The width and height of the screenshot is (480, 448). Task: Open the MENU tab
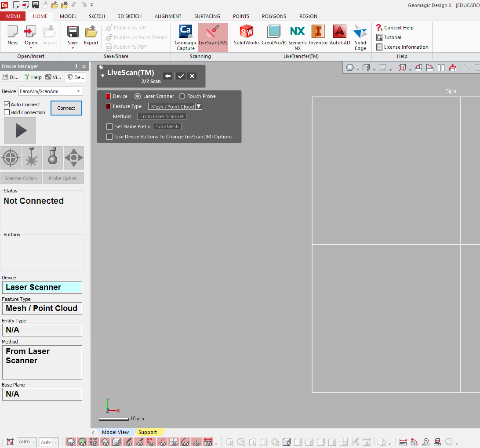[x=13, y=16]
